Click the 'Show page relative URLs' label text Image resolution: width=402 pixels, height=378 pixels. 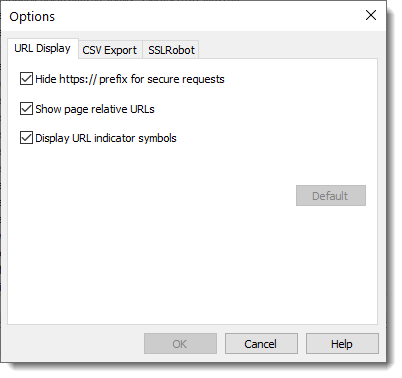95,109
